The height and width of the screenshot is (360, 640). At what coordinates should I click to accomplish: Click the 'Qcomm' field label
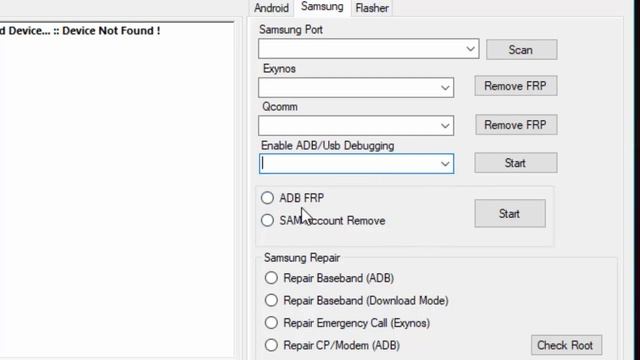280,107
